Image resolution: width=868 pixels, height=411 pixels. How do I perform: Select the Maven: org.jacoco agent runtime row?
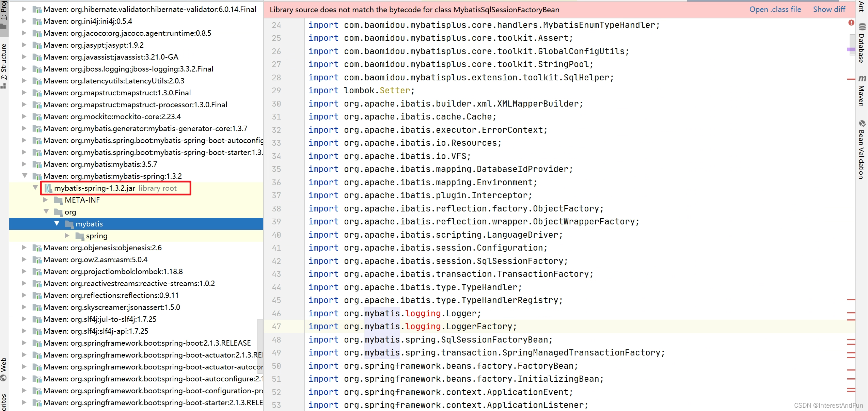(136, 33)
